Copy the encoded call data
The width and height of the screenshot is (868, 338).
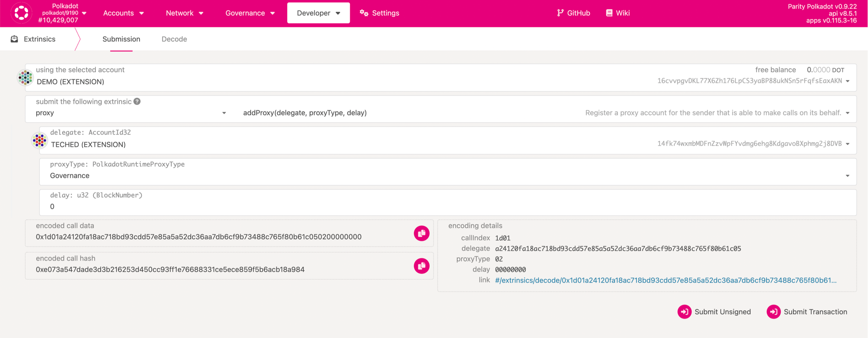421,233
